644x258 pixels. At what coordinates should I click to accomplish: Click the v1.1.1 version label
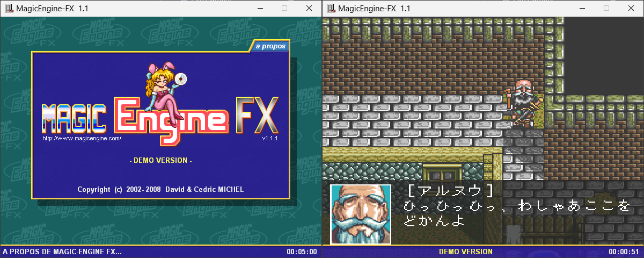click(269, 139)
